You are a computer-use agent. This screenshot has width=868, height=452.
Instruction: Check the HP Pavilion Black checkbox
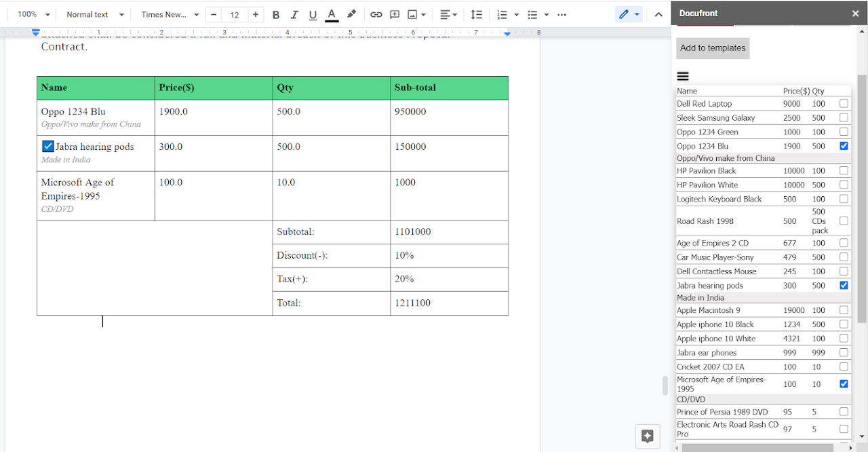click(x=844, y=171)
